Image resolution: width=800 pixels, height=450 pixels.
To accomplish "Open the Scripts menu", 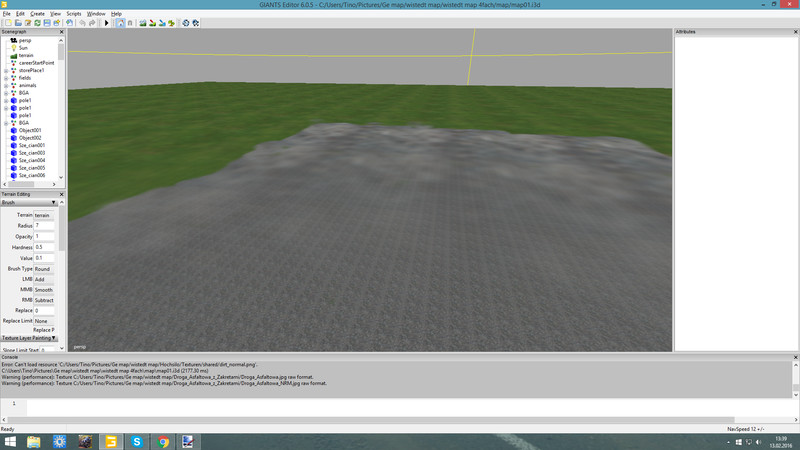I will point(73,14).
